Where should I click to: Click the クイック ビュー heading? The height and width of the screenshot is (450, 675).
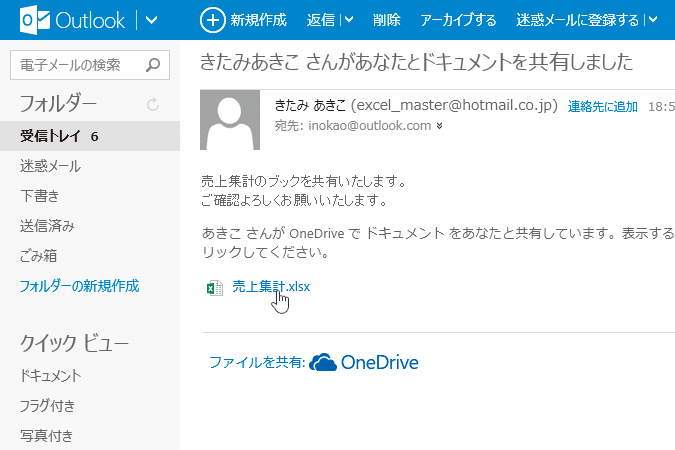pos(74,343)
